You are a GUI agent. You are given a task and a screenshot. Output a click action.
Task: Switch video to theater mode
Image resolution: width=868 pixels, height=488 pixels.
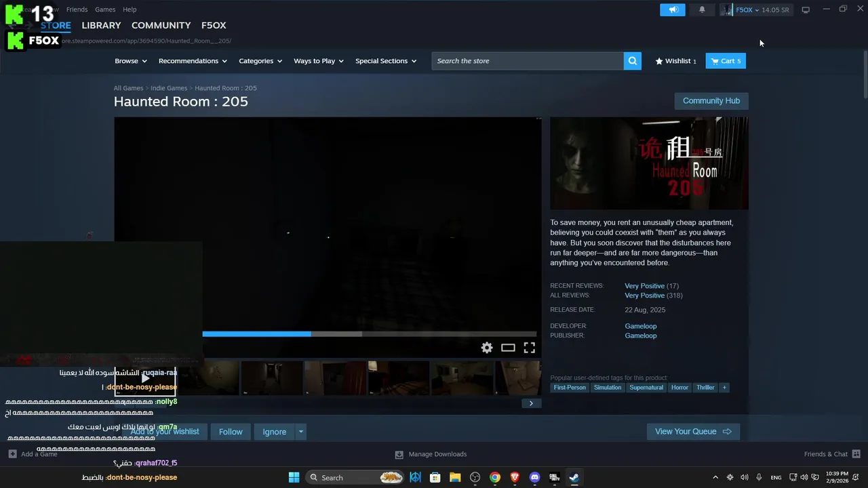pos(508,348)
